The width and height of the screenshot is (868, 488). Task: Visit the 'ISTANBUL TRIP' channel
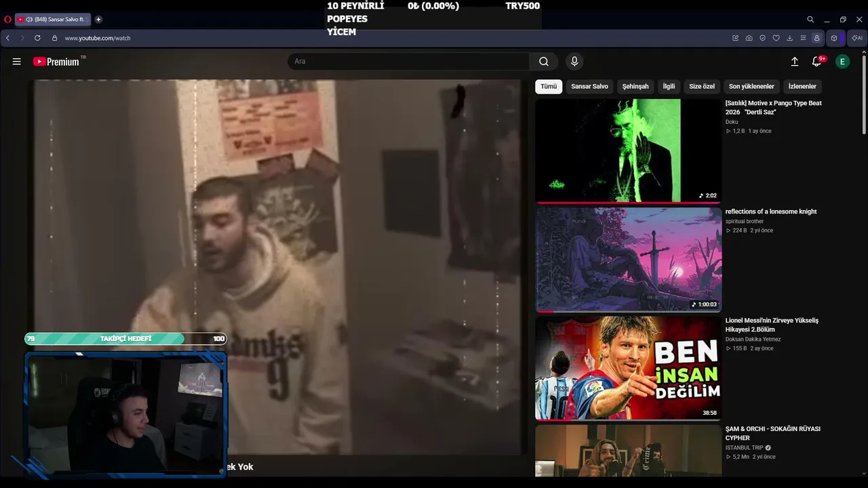pyautogui.click(x=745, y=448)
